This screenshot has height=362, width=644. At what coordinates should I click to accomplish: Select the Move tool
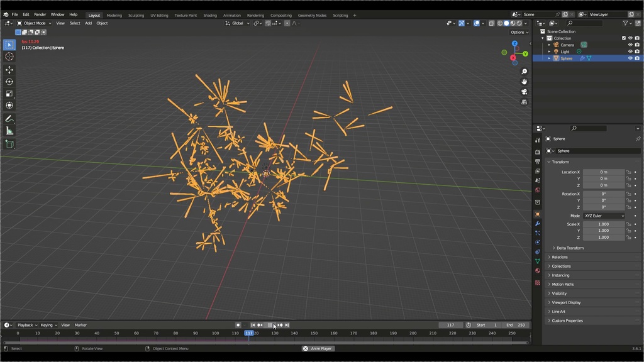pos(9,70)
